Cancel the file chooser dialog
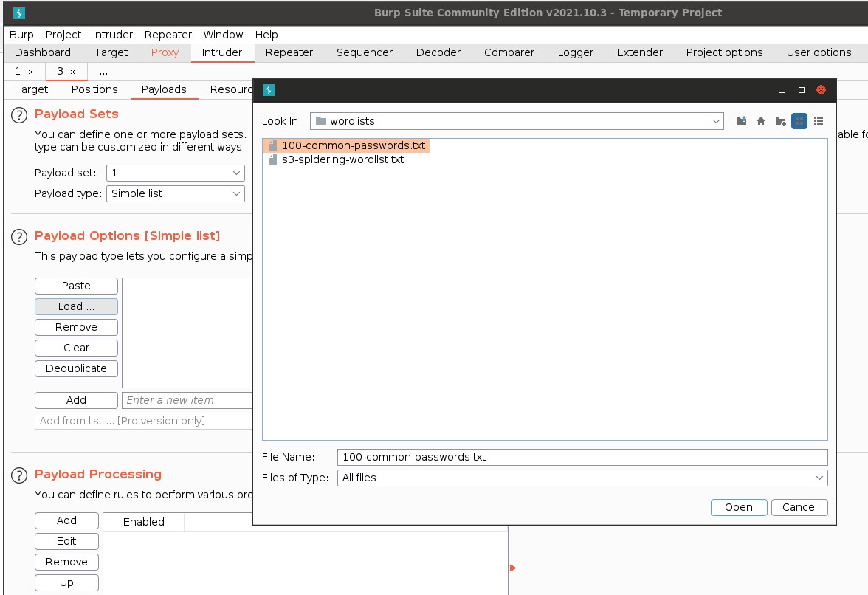Viewport: 868px width, 595px height. (x=799, y=507)
